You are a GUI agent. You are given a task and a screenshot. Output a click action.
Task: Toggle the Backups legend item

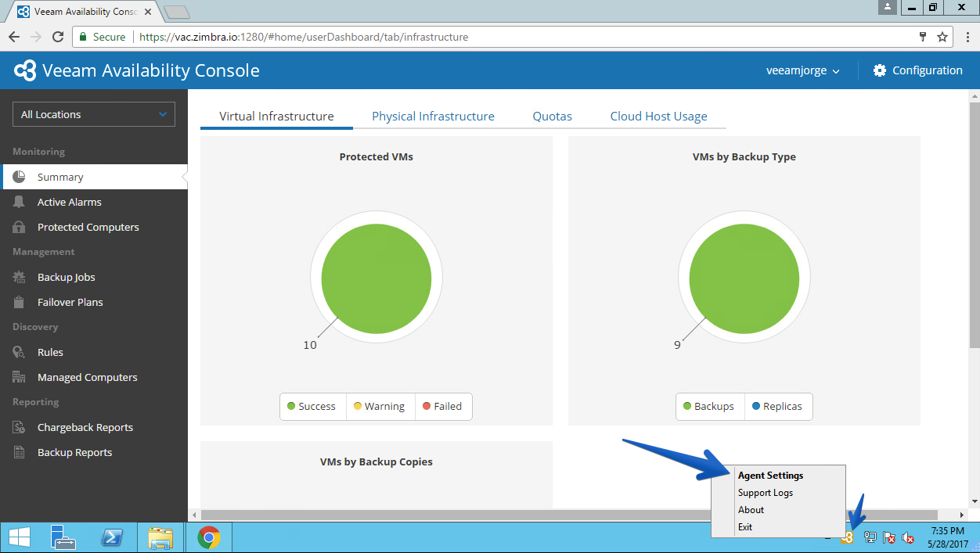pos(709,407)
